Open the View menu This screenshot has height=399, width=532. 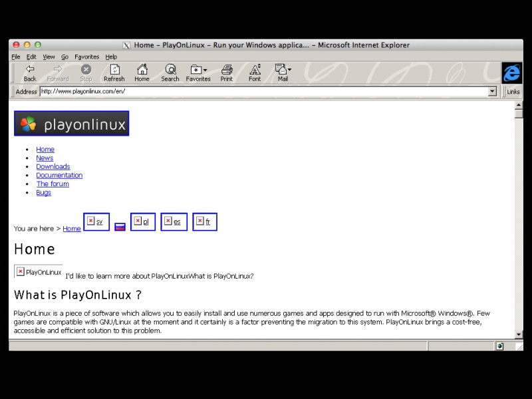pos(49,57)
